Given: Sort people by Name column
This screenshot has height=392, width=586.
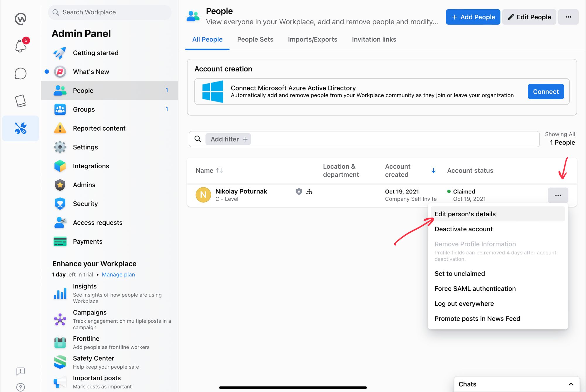Looking at the screenshot, I should tap(209, 170).
